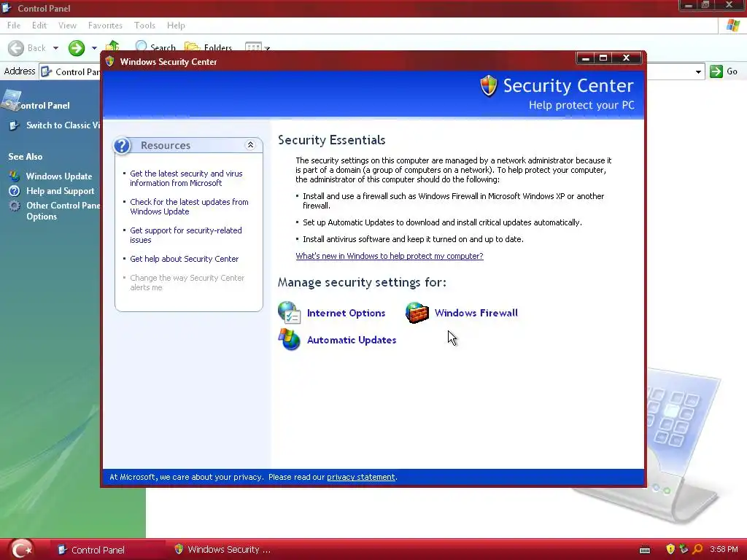The width and height of the screenshot is (747, 560).
Task: Click the orange magnifier tray icon
Action: click(x=697, y=549)
